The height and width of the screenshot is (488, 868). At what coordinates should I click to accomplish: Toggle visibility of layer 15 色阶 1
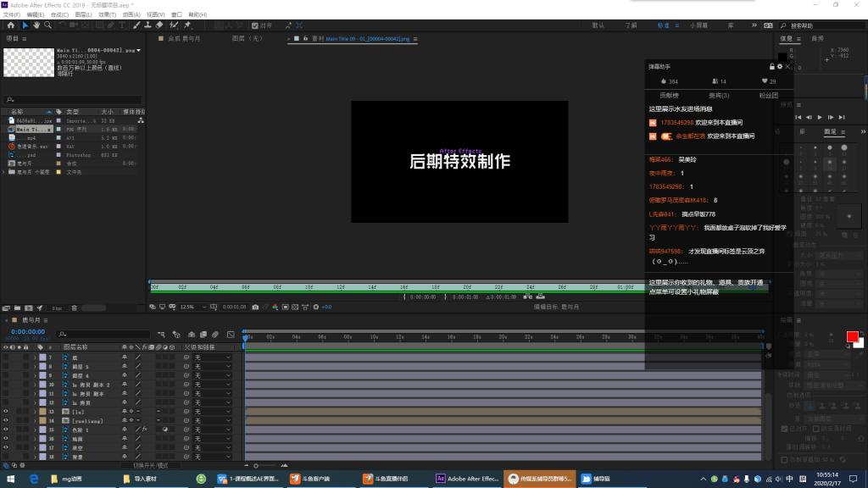[6, 430]
